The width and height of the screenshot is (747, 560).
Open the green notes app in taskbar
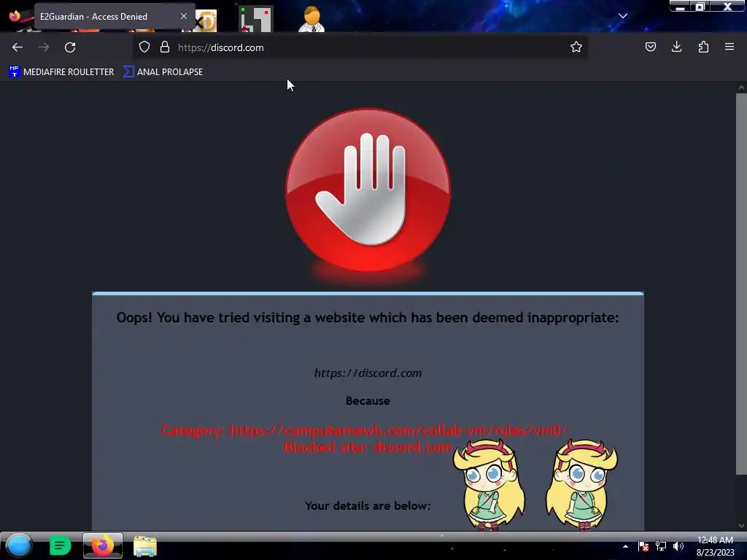60,545
